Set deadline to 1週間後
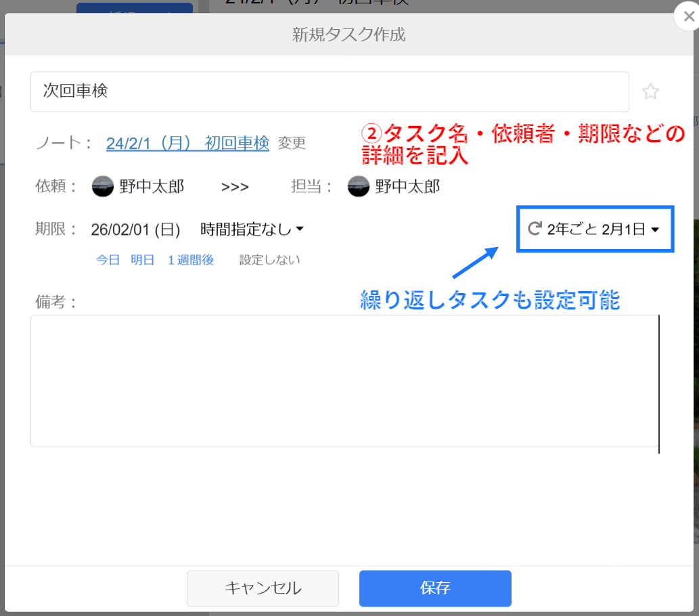 click(x=191, y=259)
